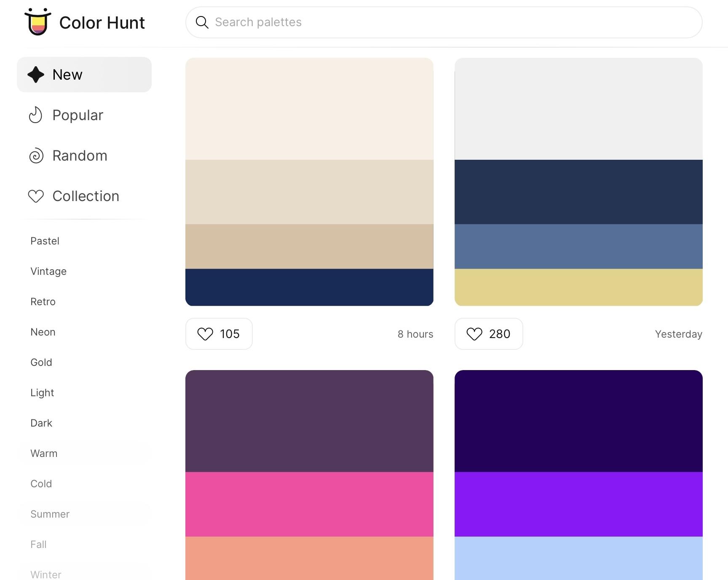Pick the bright violet color swatch

click(x=578, y=504)
